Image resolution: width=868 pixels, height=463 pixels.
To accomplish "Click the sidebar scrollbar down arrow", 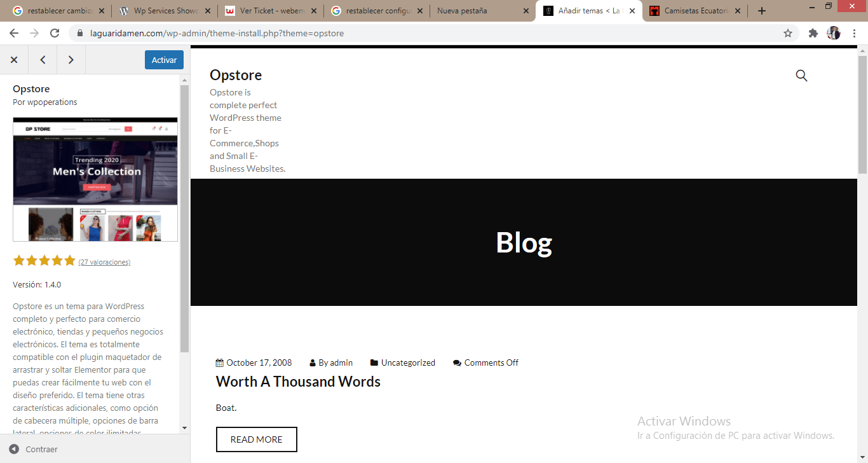I will pyautogui.click(x=184, y=428).
